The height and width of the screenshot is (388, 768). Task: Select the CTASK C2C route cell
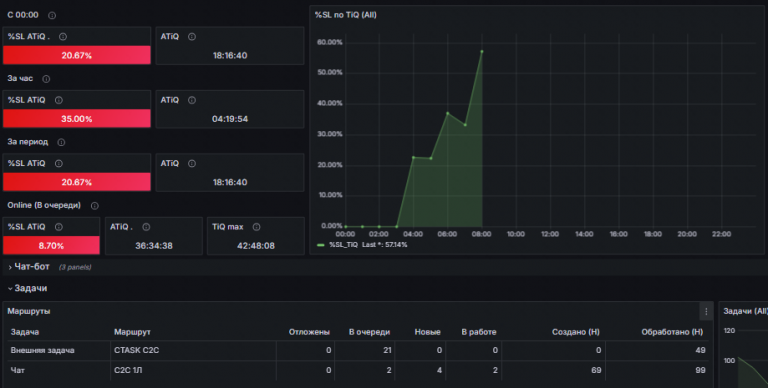[137, 350]
